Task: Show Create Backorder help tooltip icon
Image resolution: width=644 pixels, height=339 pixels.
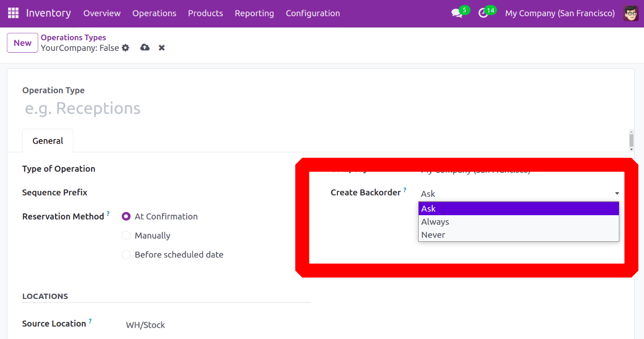Action: click(405, 190)
